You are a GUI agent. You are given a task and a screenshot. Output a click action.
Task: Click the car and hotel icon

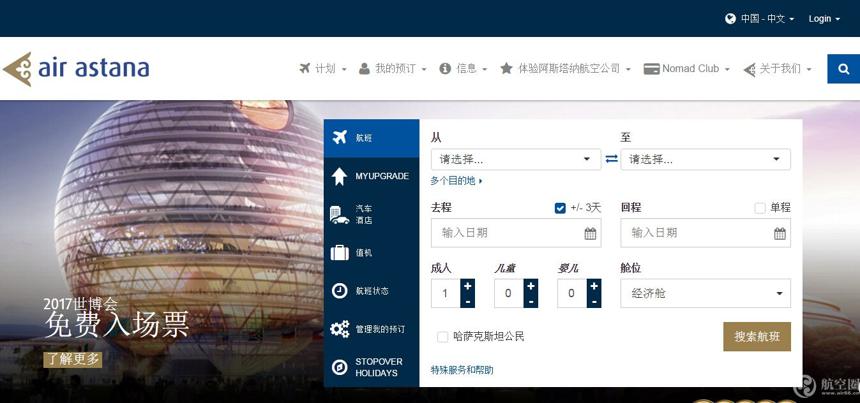[340, 215]
